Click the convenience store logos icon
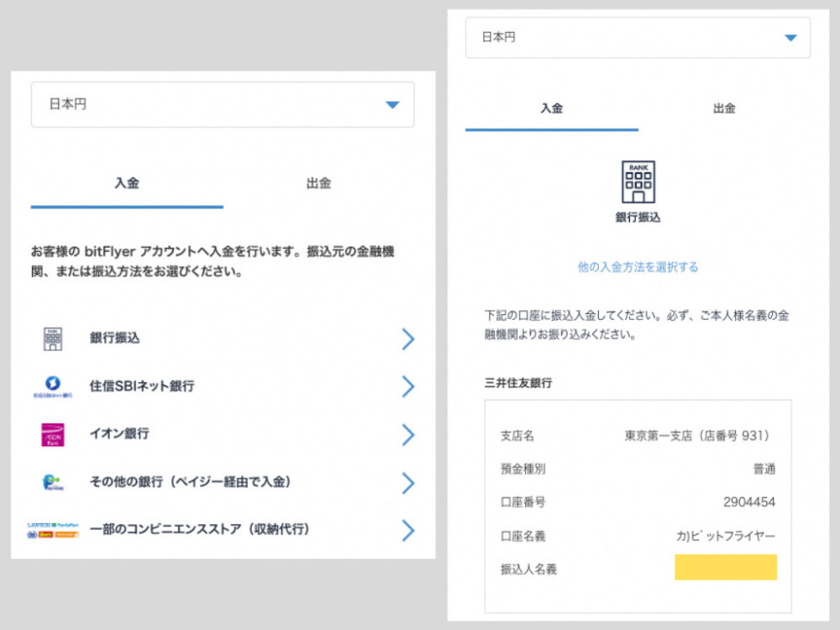The width and height of the screenshot is (840, 630). point(52,530)
